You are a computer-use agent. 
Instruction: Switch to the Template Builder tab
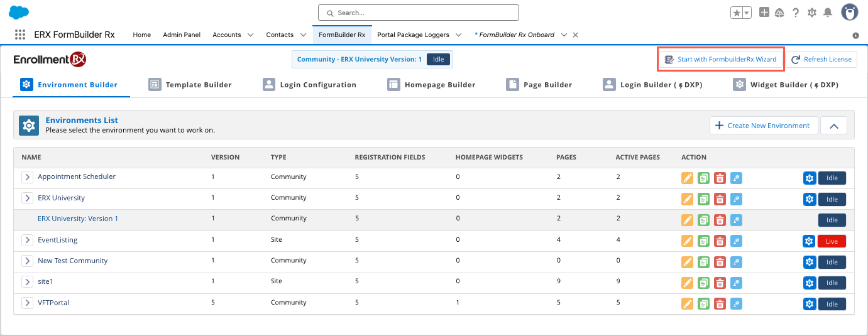click(x=190, y=85)
